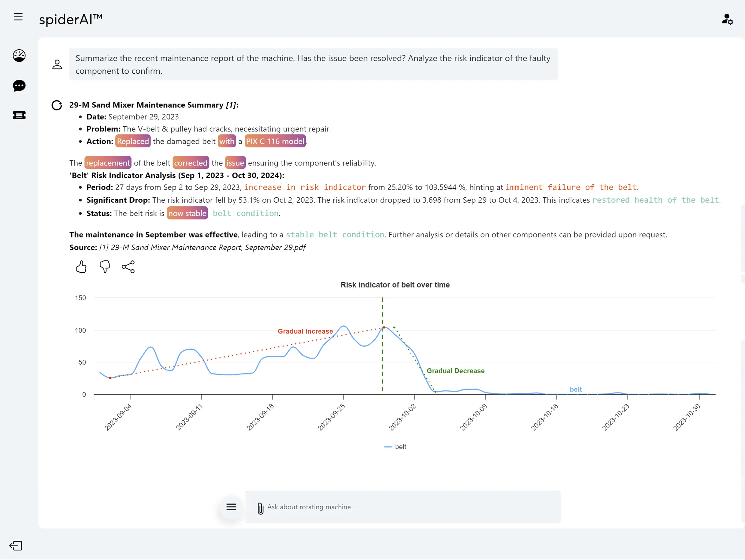Log out using the exit icon
Image resolution: width=745 pixels, height=560 pixels.
(x=16, y=546)
